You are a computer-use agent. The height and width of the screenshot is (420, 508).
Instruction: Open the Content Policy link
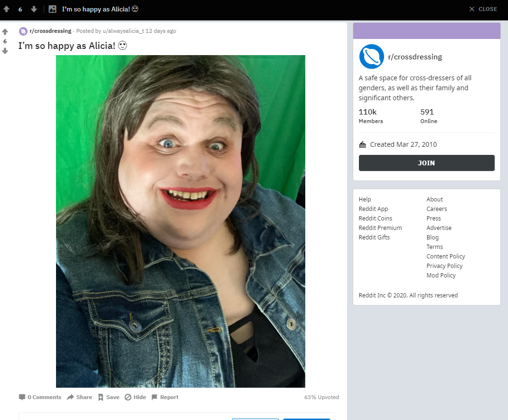445,256
